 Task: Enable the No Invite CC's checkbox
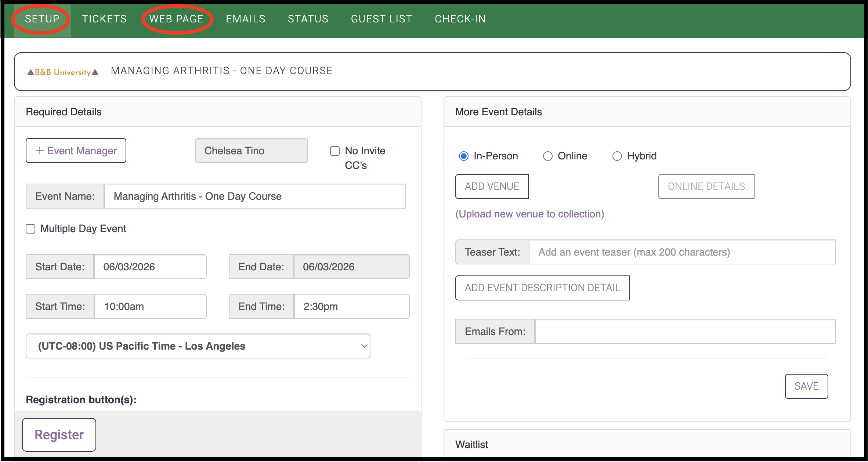(335, 151)
